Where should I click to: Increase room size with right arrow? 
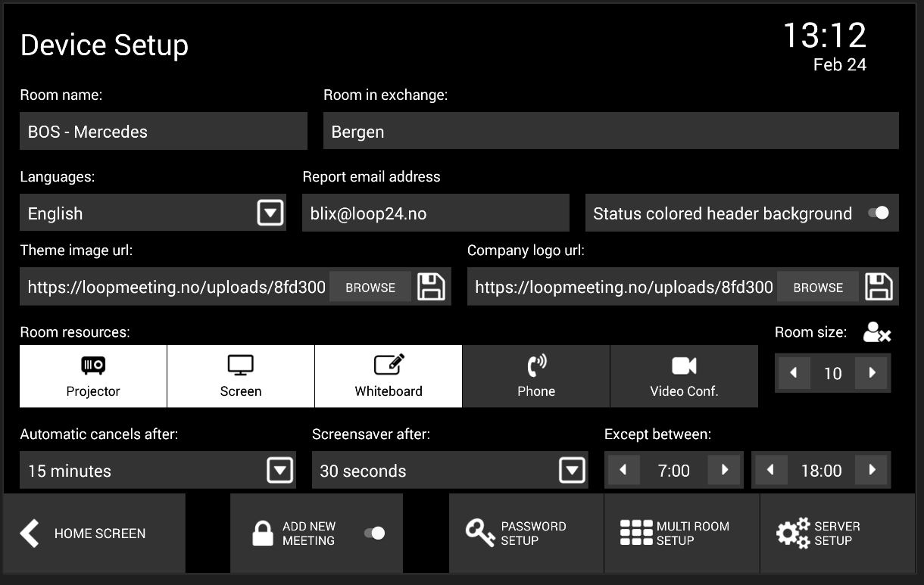872,373
